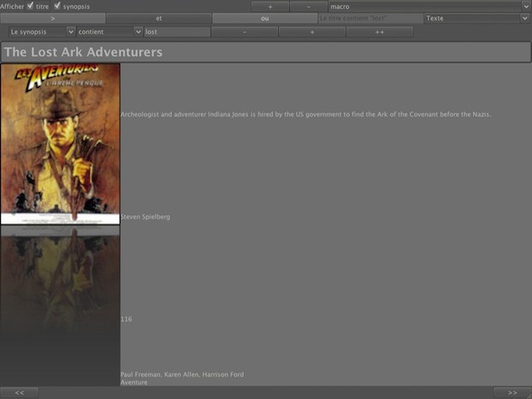
Task: Click the Indiana Jones movie poster
Action: click(61, 144)
